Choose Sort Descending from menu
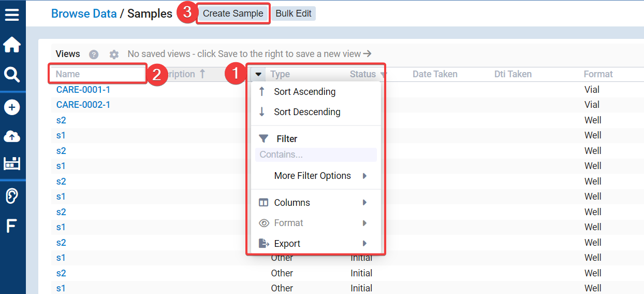644x294 pixels. coord(307,112)
